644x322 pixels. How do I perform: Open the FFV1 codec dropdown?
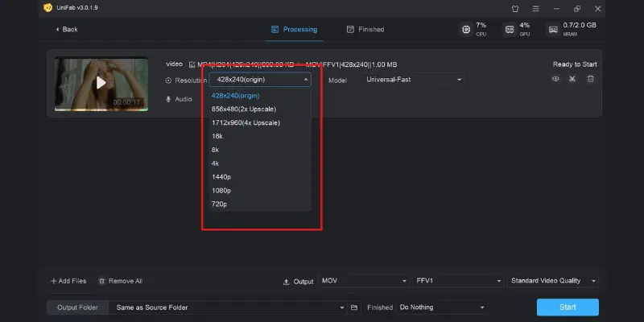point(458,281)
